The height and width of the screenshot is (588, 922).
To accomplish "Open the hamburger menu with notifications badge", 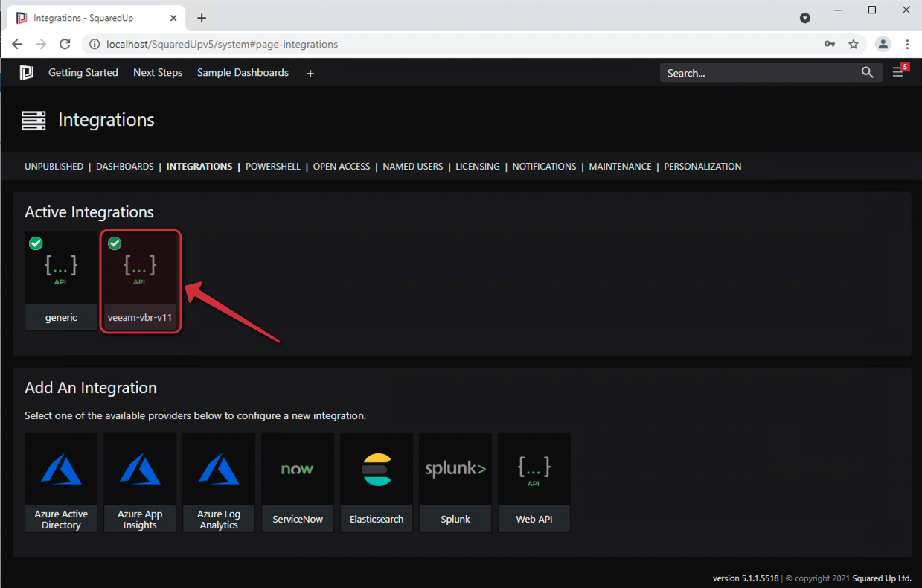I will tap(897, 73).
